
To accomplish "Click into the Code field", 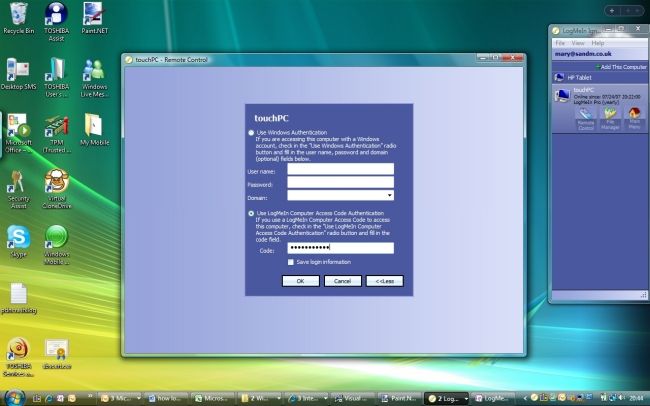I will (341, 248).
